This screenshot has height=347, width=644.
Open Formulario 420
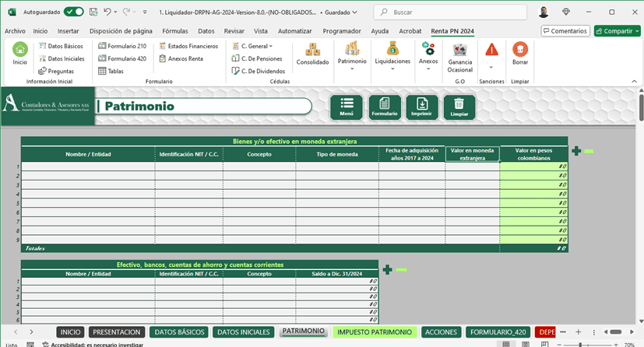point(122,58)
